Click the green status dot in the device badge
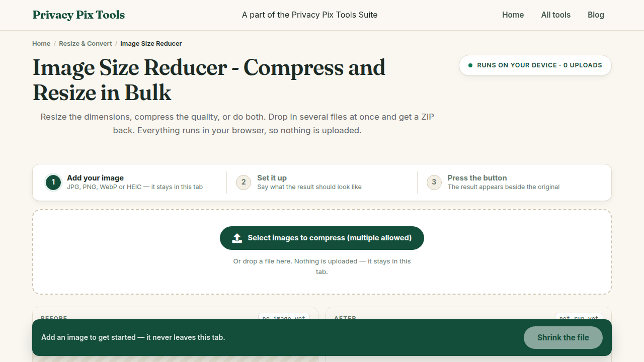 [x=470, y=65]
